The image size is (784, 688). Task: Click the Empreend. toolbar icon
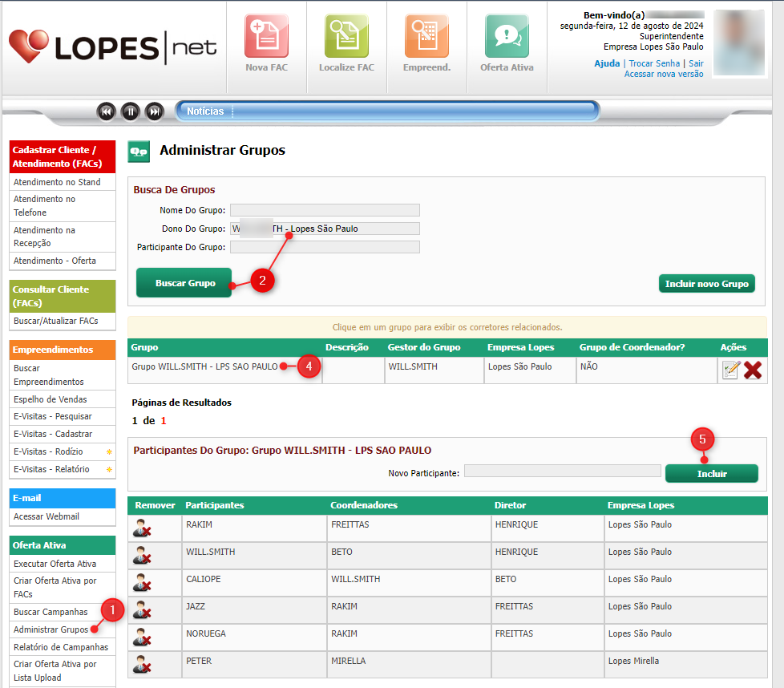pyautogui.click(x=426, y=36)
